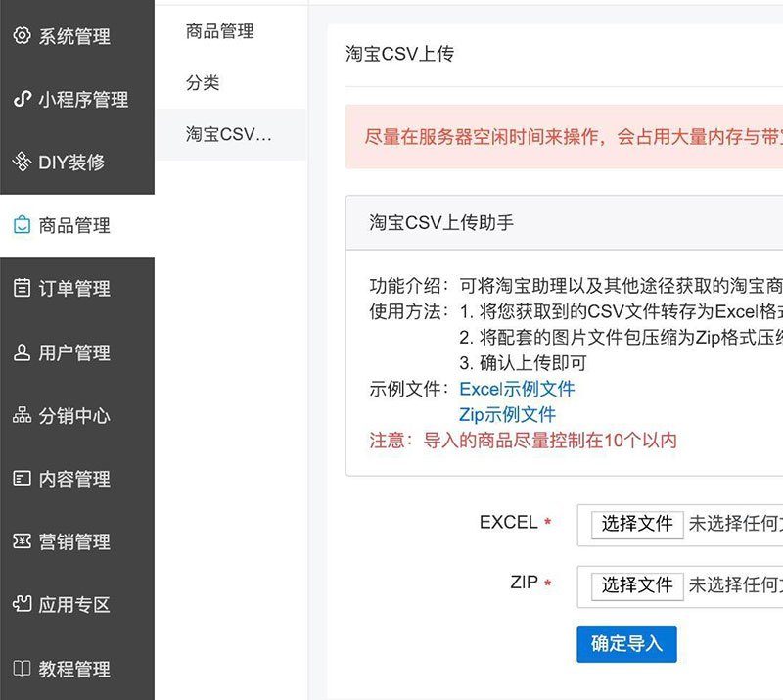This screenshot has height=700, width=783.
Task: Click the 淘宝CSV上传助手 panel header
Action: click(441, 223)
